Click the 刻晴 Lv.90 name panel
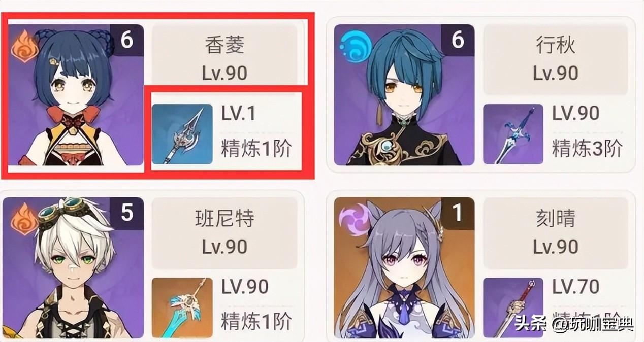This screenshot has width=644, height=342. tap(556, 233)
